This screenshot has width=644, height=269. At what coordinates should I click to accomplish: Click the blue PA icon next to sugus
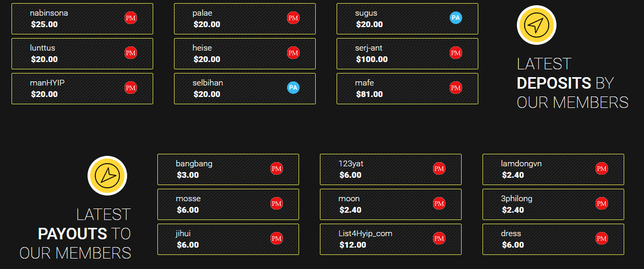coord(456,18)
